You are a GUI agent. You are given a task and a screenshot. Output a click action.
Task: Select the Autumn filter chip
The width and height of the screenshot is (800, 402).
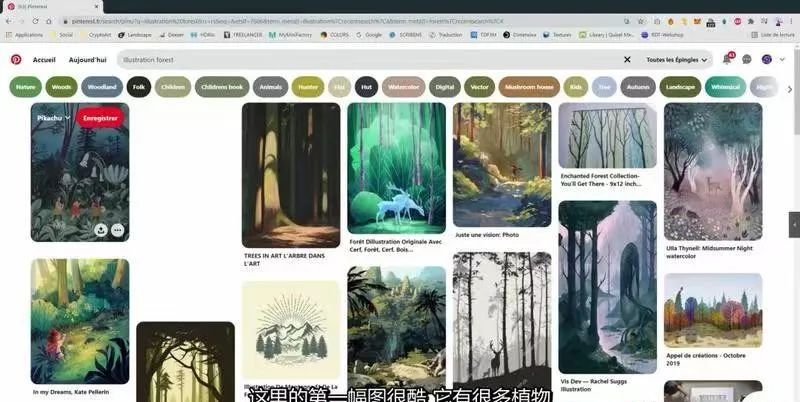[638, 87]
